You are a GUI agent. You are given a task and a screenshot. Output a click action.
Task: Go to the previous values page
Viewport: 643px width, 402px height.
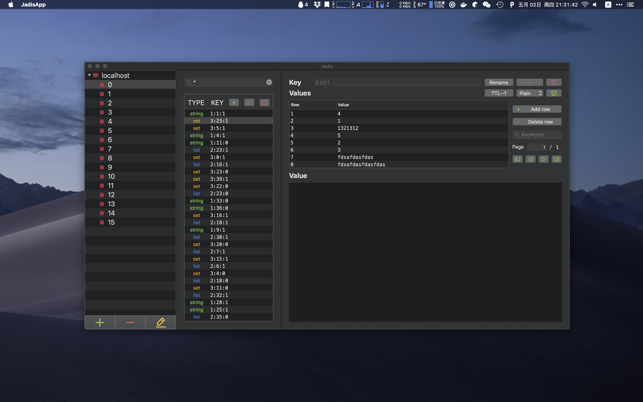point(531,159)
